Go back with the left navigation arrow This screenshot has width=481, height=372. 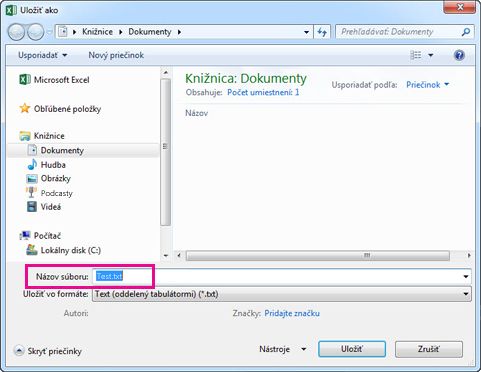(x=16, y=32)
